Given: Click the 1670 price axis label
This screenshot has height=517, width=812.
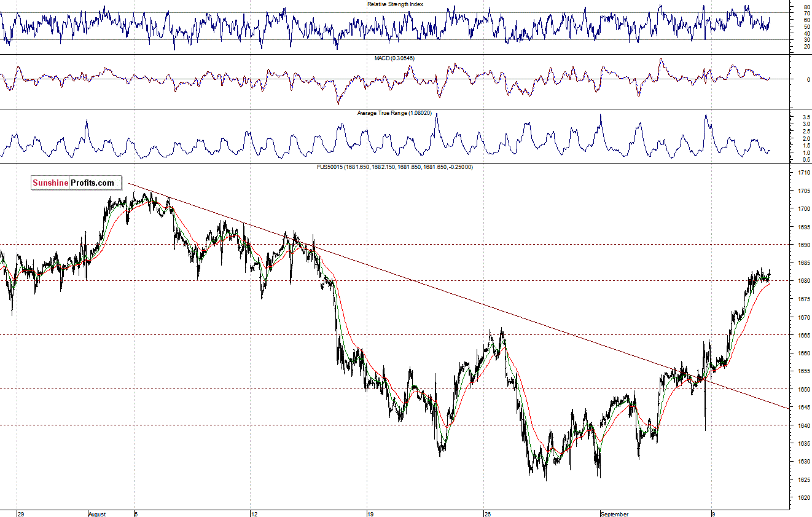Looking at the screenshot, I should pyautogui.click(x=803, y=317).
